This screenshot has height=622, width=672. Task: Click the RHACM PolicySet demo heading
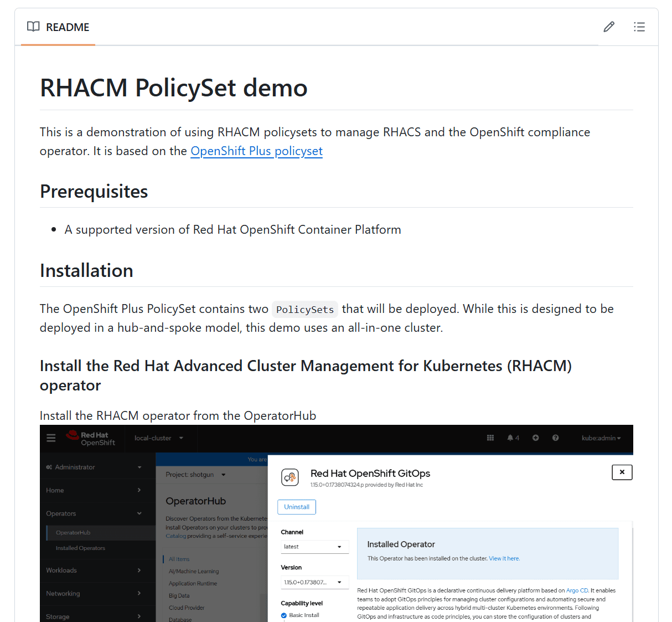[x=173, y=88]
